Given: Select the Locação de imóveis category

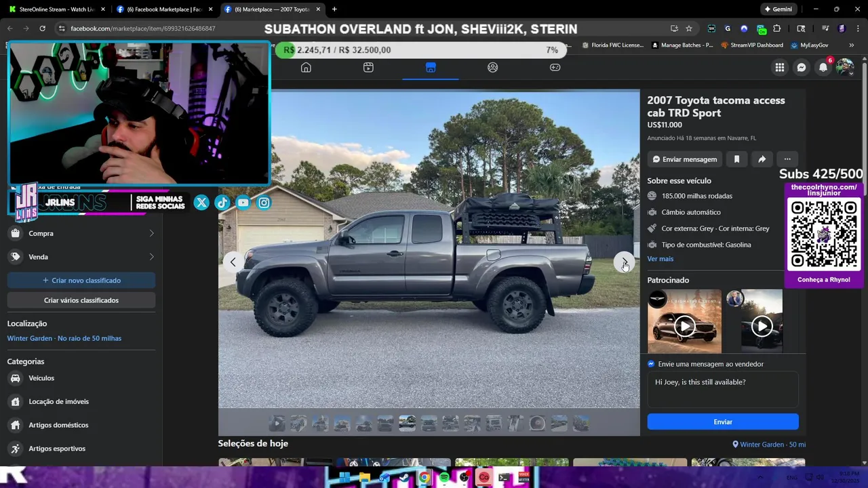Looking at the screenshot, I should tap(81, 402).
